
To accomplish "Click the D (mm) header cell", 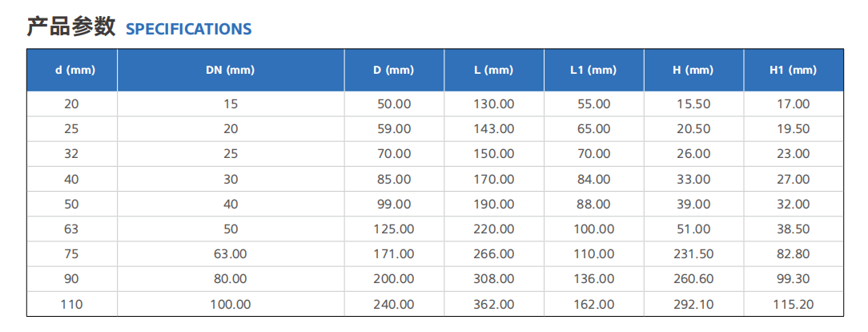I will click(394, 71).
